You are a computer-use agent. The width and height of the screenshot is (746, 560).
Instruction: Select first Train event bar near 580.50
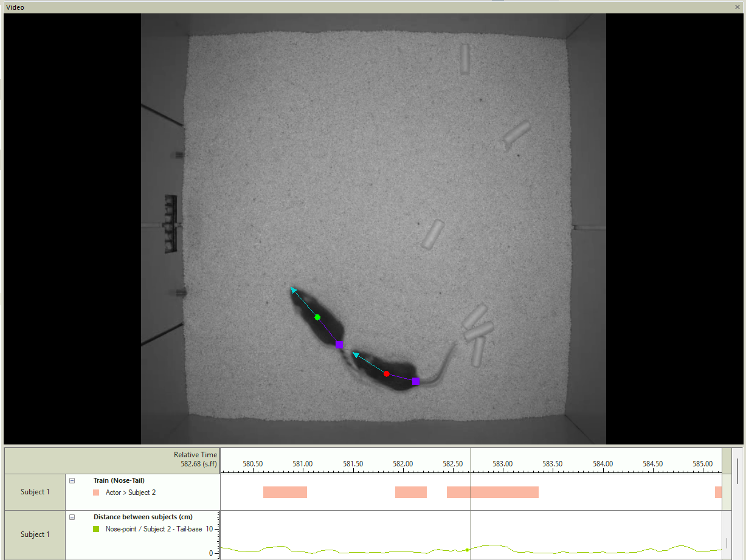(x=285, y=492)
